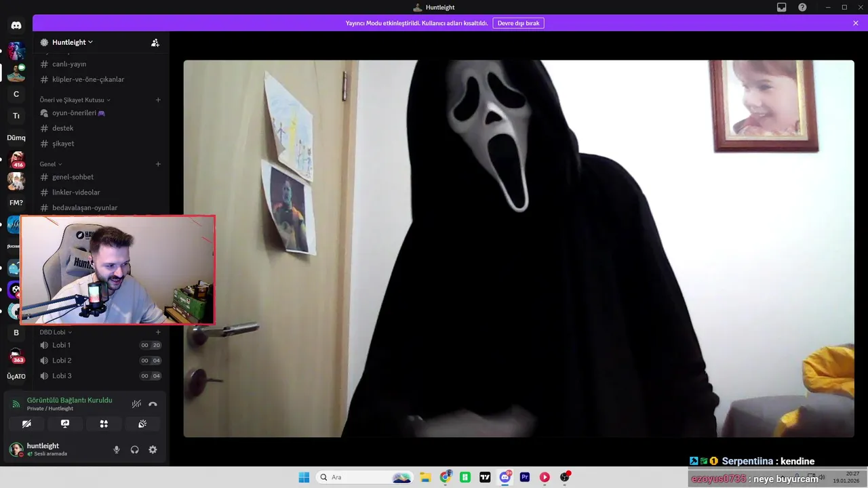Add channel to DBD Lobi category
The height and width of the screenshot is (488, 868).
[158, 332]
